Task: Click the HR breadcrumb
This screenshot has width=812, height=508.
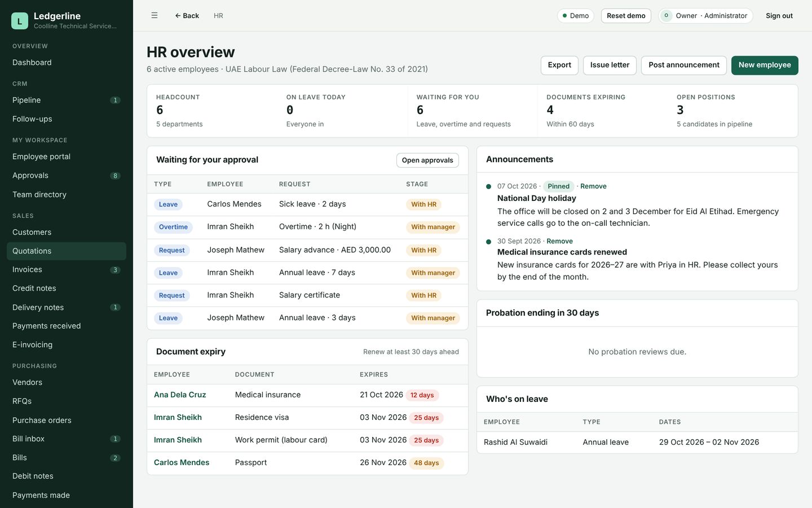Action: [218, 16]
